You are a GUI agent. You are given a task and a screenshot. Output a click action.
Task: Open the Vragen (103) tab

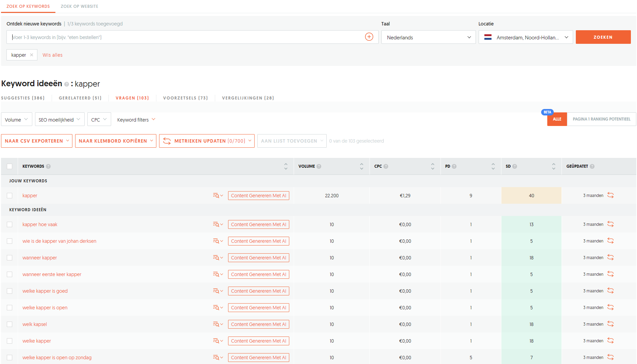coord(132,98)
